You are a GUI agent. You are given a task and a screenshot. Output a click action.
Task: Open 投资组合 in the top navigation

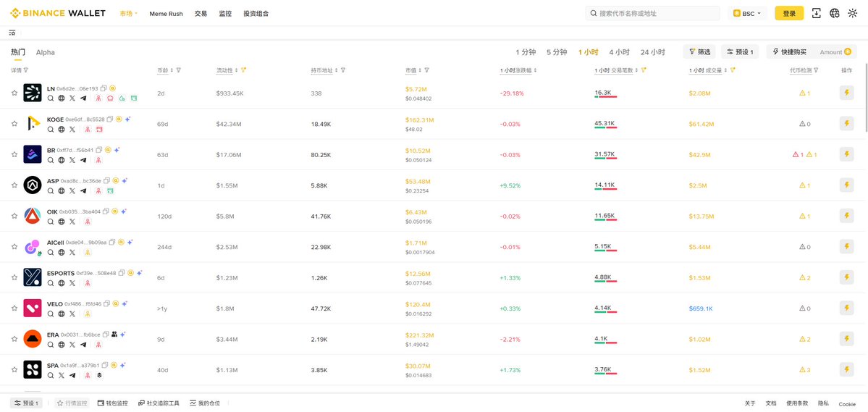[256, 13]
